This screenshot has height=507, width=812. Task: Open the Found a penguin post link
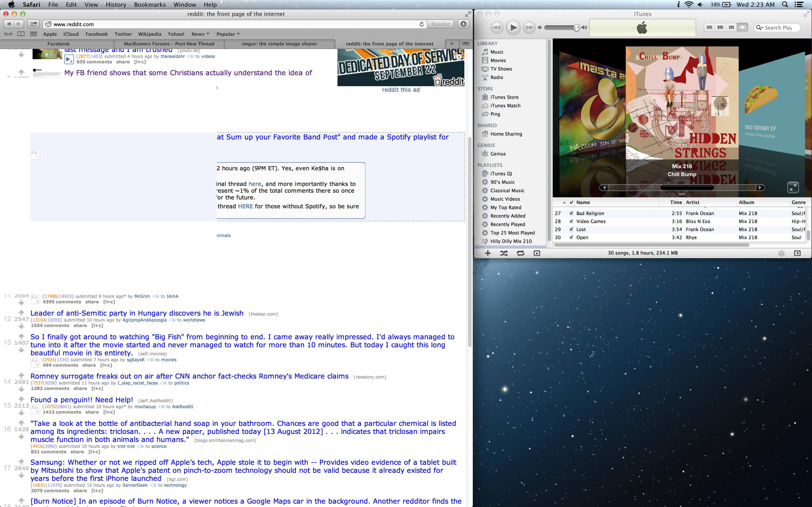point(82,400)
